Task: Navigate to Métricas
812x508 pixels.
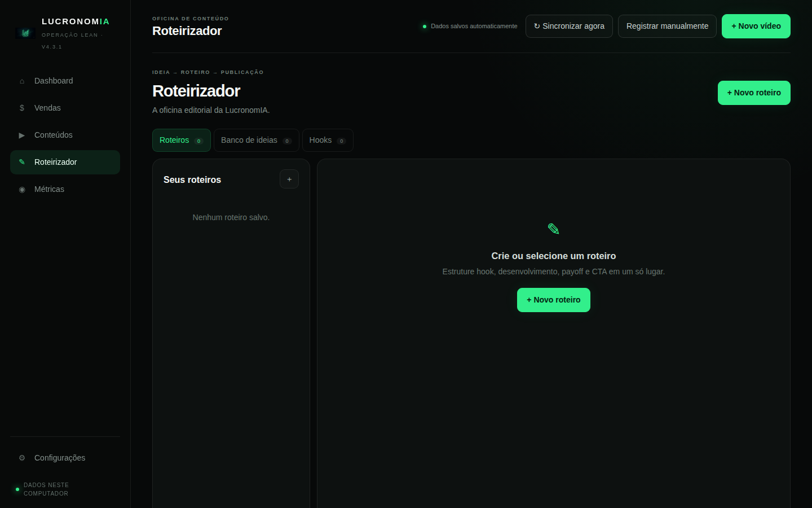Action: (x=65, y=189)
